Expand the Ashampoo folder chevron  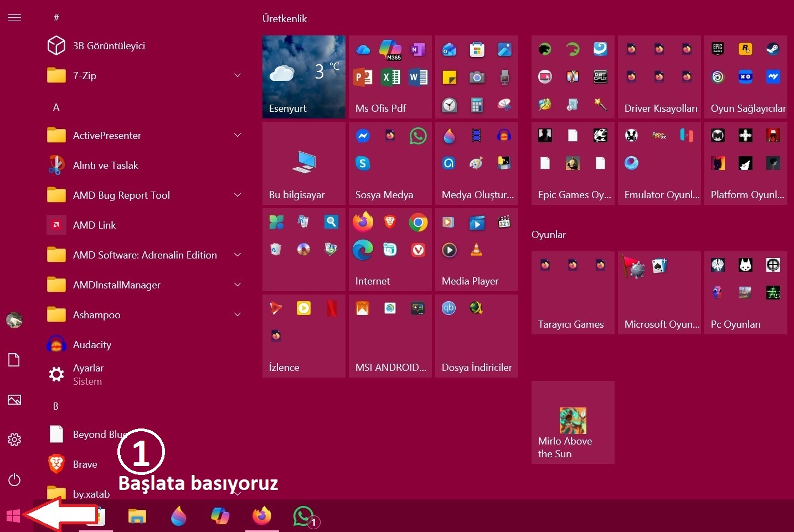click(x=238, y=314)
